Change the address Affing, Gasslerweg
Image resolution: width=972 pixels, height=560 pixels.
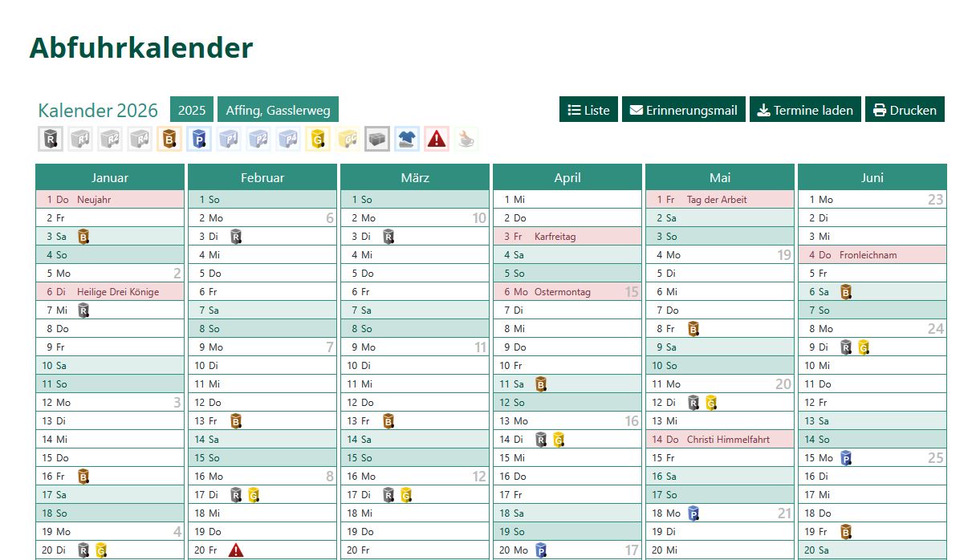click(x=278, y=110)
